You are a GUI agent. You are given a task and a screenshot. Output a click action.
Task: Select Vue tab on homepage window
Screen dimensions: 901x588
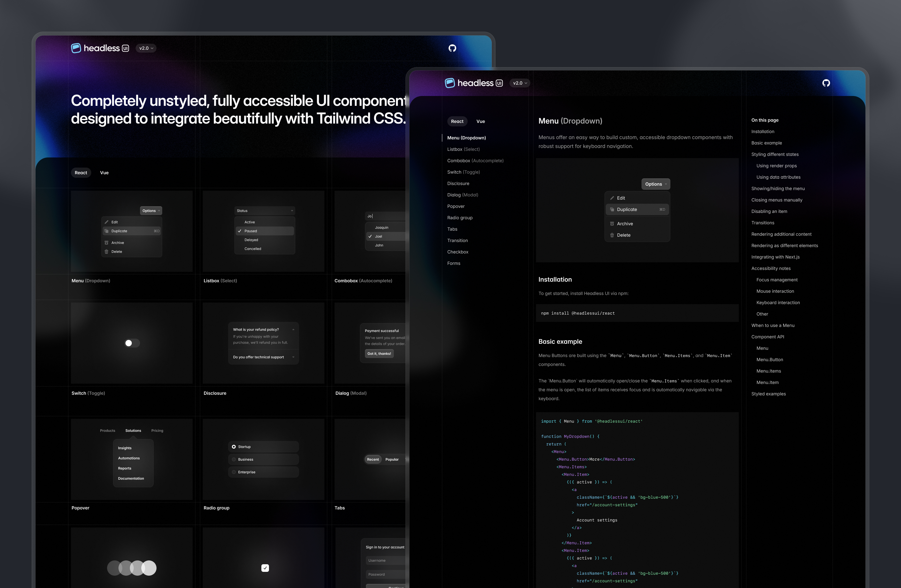tap(104, 173)
